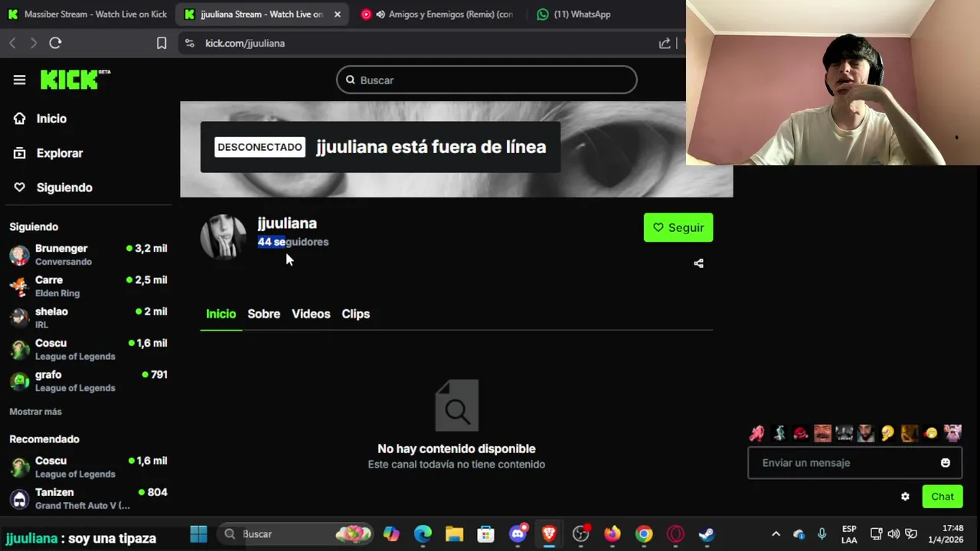The image size is (980, 551).
Task: Open Brunenger channel in the following list
Action: 88,255
